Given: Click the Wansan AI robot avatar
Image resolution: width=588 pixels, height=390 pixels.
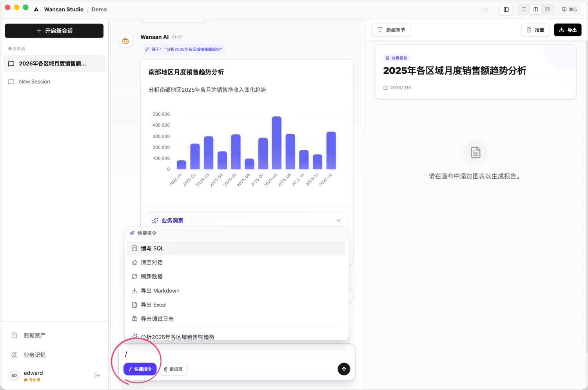Looking at the screenshot, I should [x=125, y=40].
